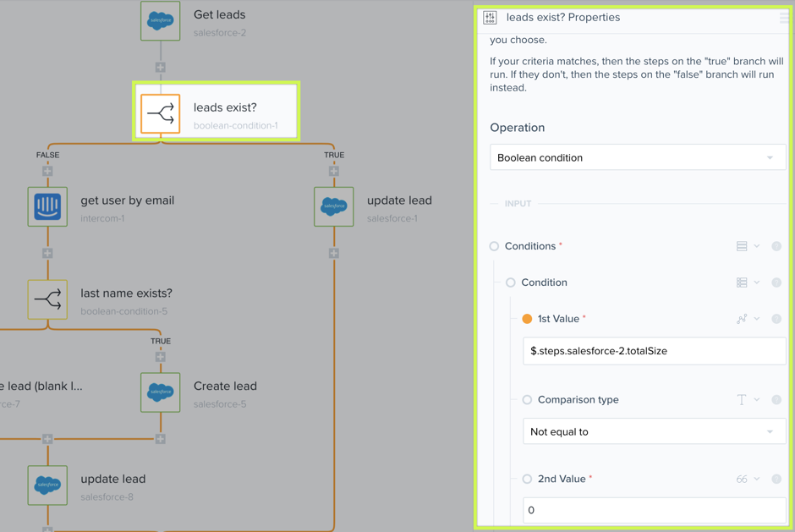Open the Not equal to comparison dropdown
This screenshot has height=532, width=795.
tap(654, 431)
